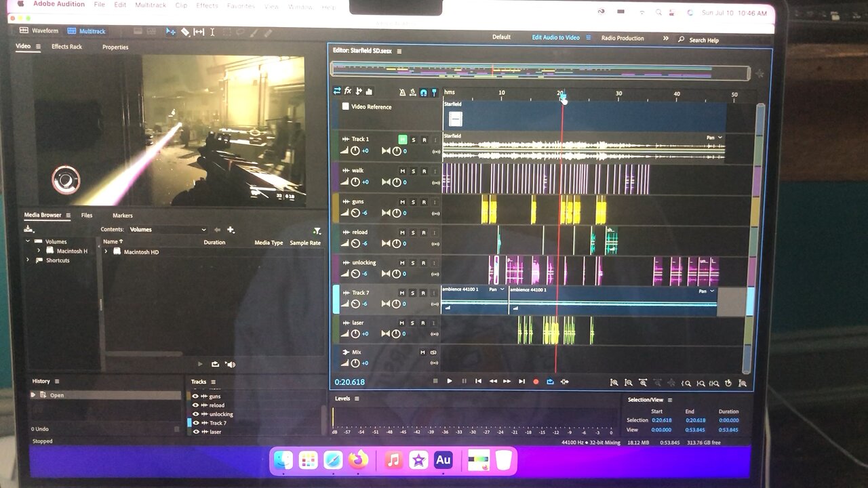Toggle Skip Selection button
The image size is (868, 488).
(564, 382)
